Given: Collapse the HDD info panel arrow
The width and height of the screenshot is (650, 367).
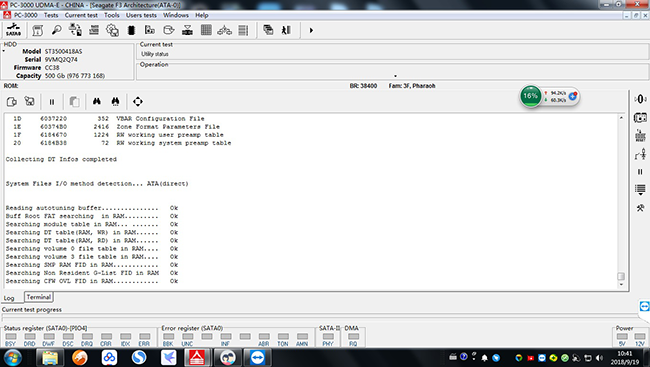Looking at the screenshot, I should (x=4, y=51).
